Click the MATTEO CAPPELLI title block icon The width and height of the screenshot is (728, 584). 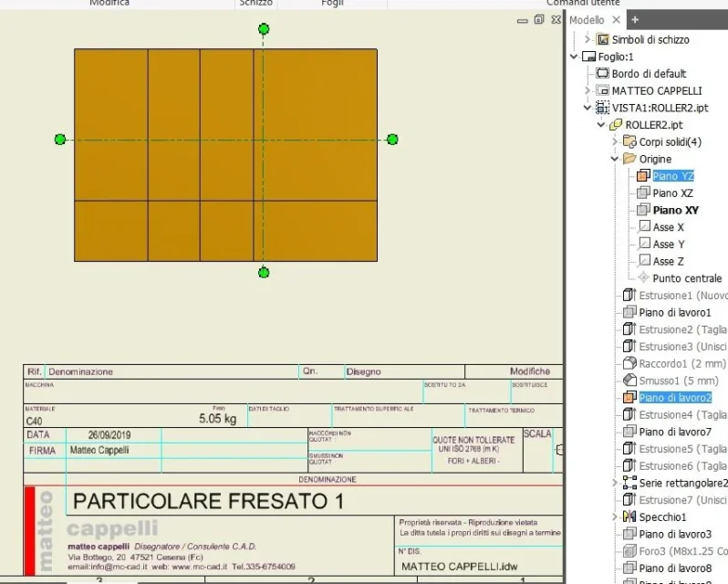(603, 90)
